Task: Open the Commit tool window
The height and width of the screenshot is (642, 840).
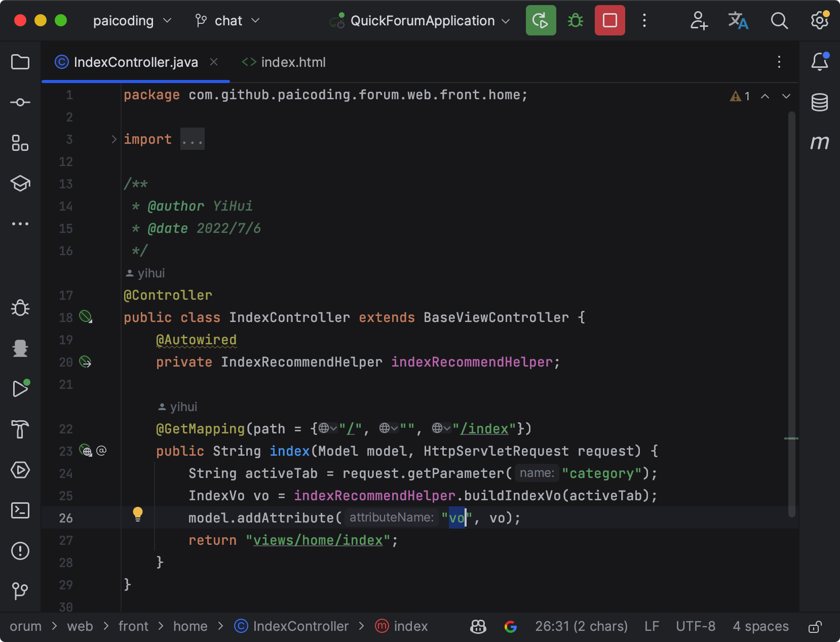Action: pyautogui.click(x=20, y=103)
